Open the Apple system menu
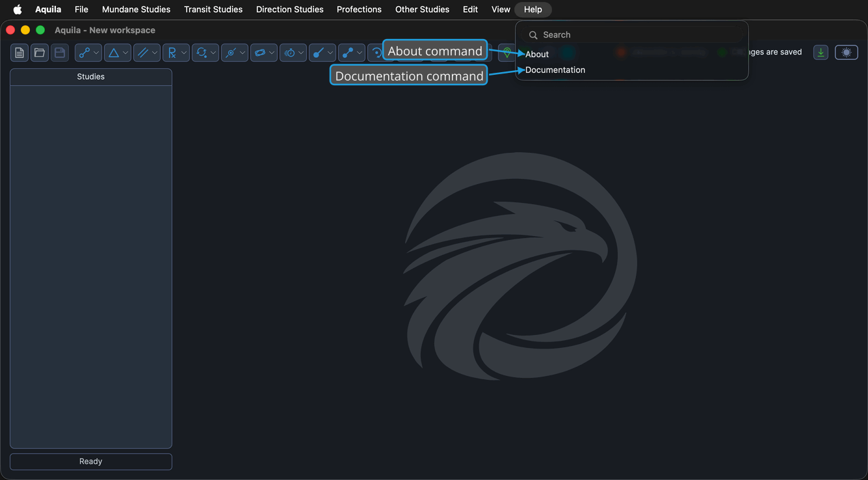The image size is (868, 480). 18,9
